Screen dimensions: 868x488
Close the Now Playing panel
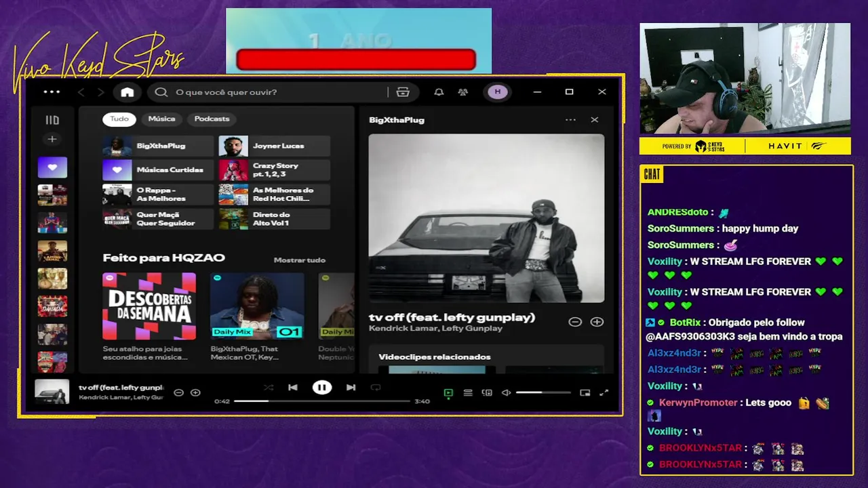595,120
